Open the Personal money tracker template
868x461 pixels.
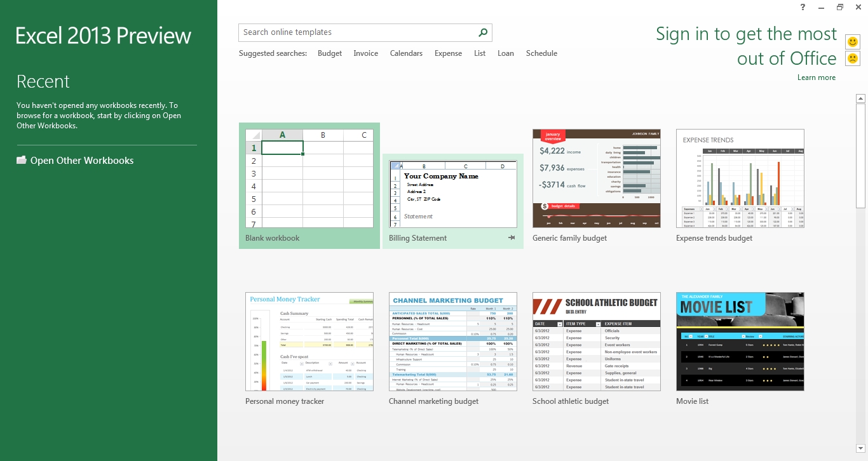coord(309,342)
